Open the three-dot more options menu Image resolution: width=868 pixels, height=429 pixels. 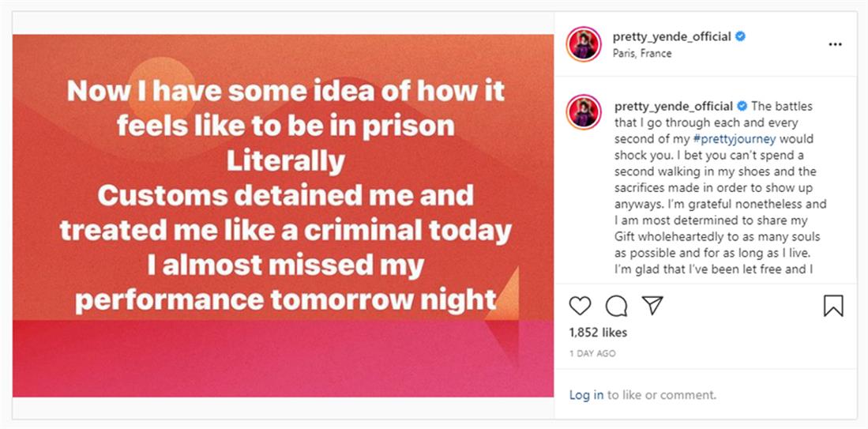(835, 44)
